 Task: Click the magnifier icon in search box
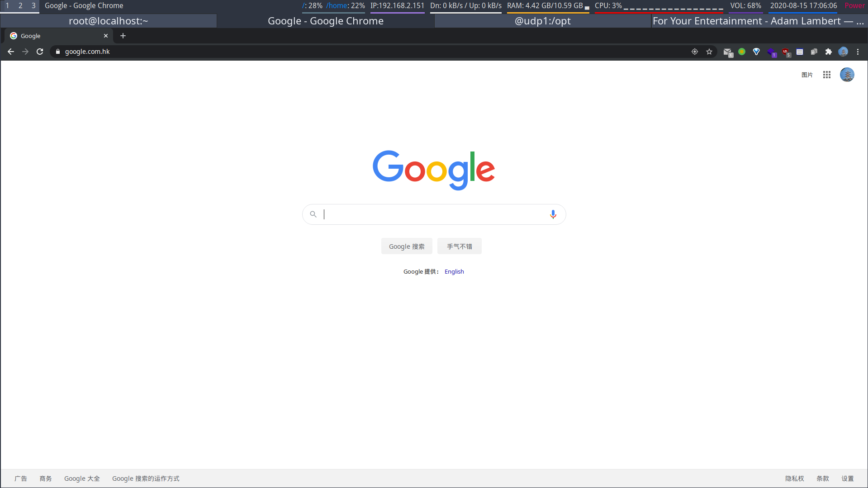[x=313, y=214]
